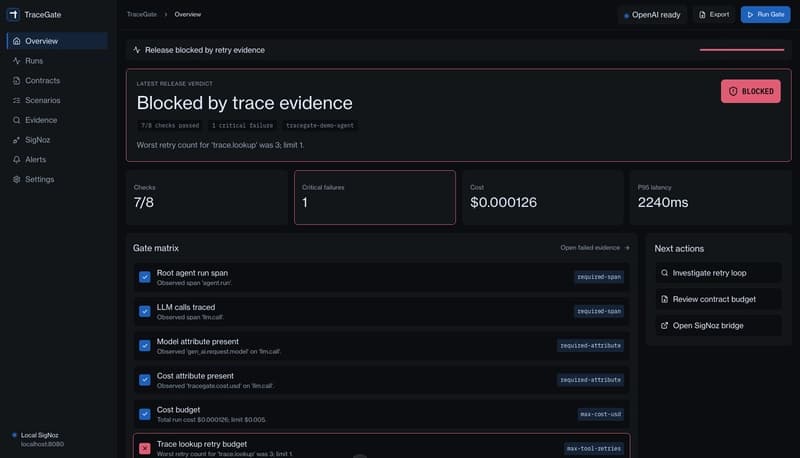Click the Gate matrix heading

(x=156, y=248)
